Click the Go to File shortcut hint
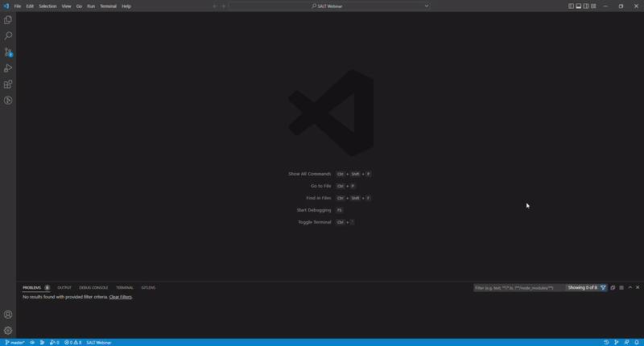 coord(333,186)
